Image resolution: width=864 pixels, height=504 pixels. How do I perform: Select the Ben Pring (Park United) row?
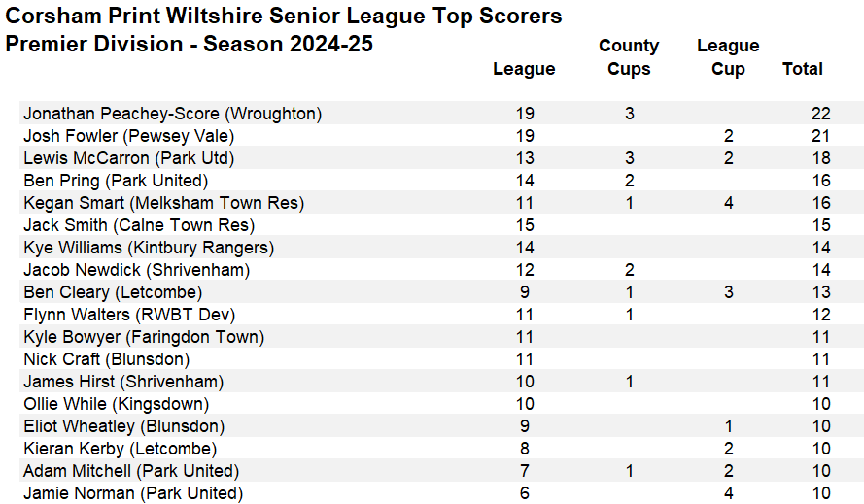click(116, 181)
